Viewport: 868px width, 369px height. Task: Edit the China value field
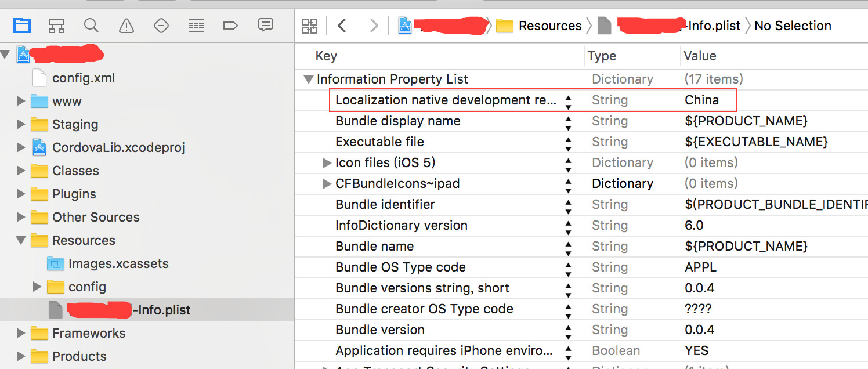(x=702, y=100)
